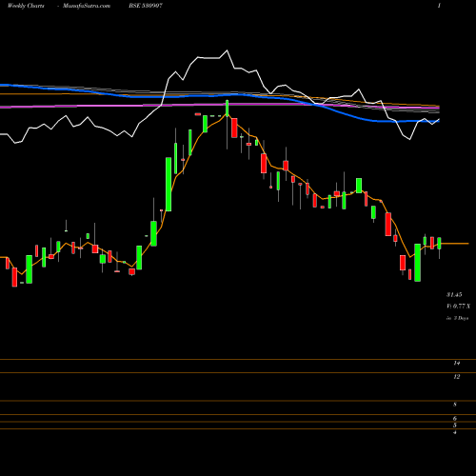Click the axis label 12
Screen dimensions: 476x476
[x=457, y=377]
